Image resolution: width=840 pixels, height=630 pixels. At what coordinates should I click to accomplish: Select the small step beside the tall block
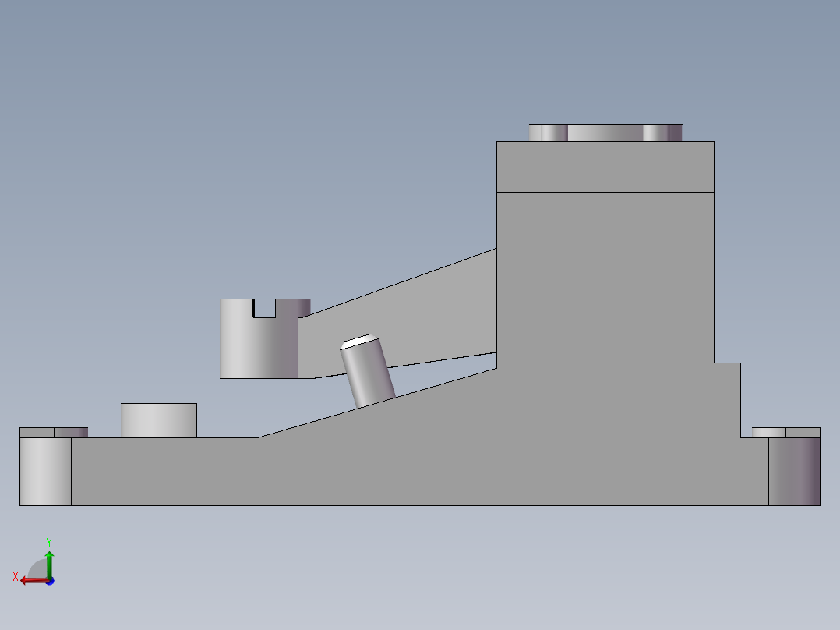(x=728, y=400)
